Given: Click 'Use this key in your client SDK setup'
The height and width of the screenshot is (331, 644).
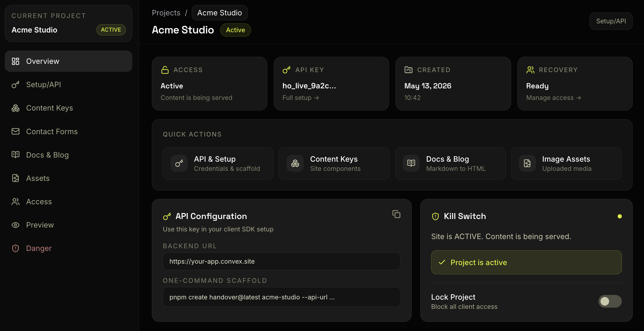Looking at the screenshot, I should coord(218,229).
